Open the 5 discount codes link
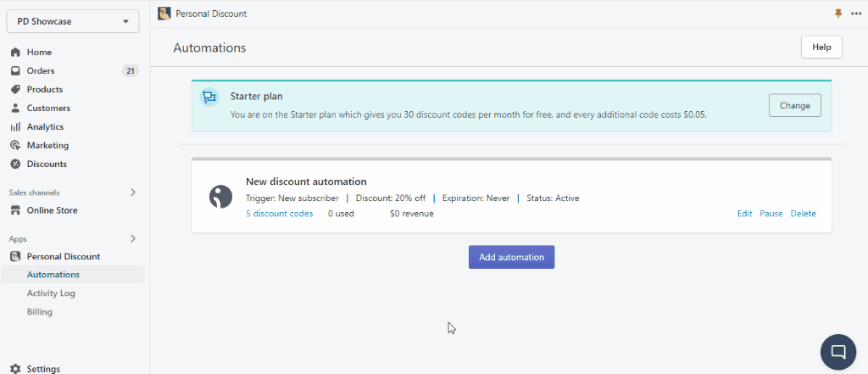Screen dimensions: 868x374 tap(280, 214)
